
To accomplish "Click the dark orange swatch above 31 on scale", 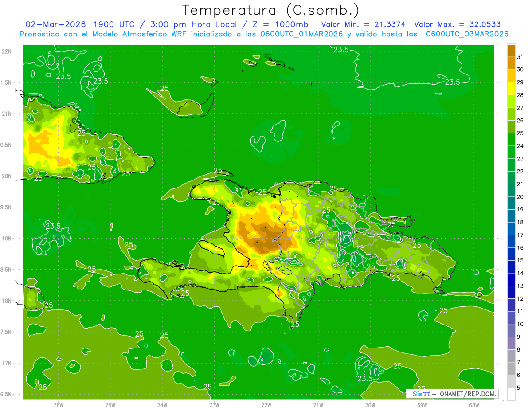I will 511,51.
